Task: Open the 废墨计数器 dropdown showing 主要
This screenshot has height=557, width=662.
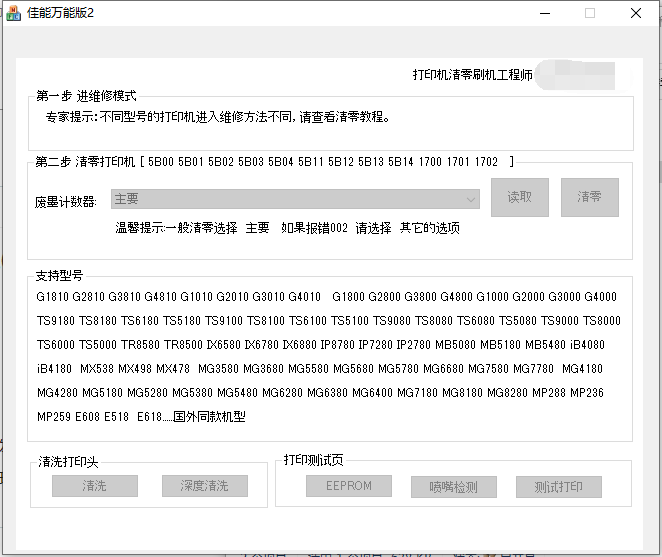Action: pos(296,199)
